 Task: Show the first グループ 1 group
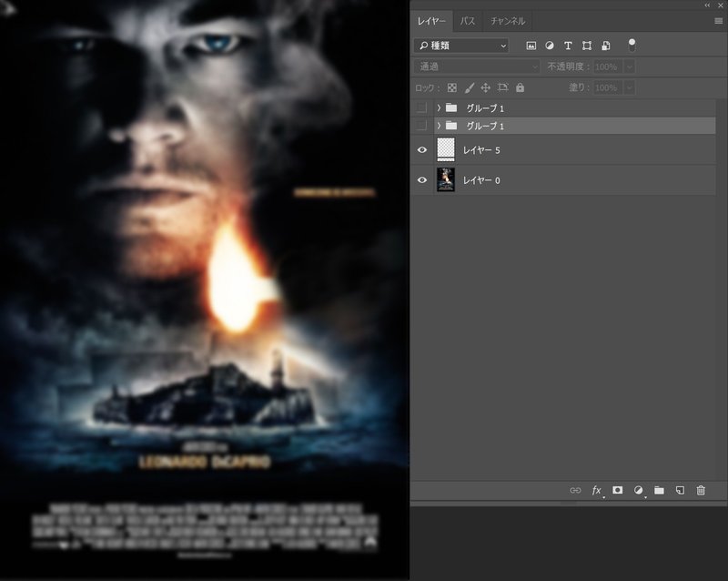(x=421, y=107)
